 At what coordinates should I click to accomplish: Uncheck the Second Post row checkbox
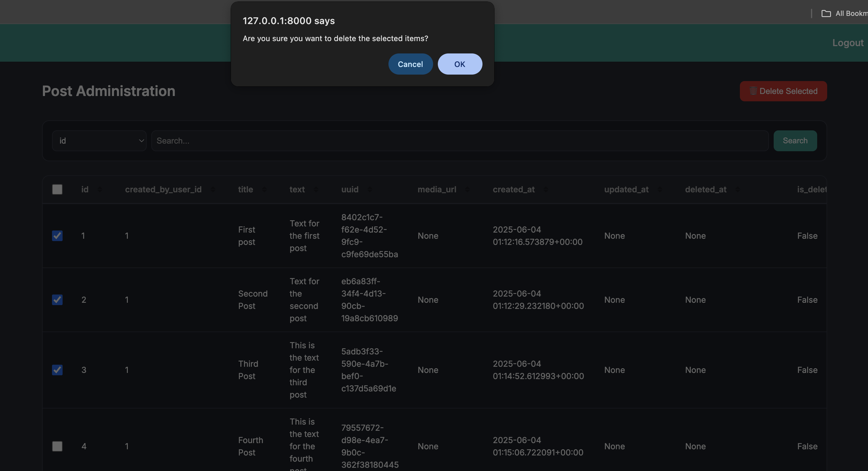click(57, 300)
